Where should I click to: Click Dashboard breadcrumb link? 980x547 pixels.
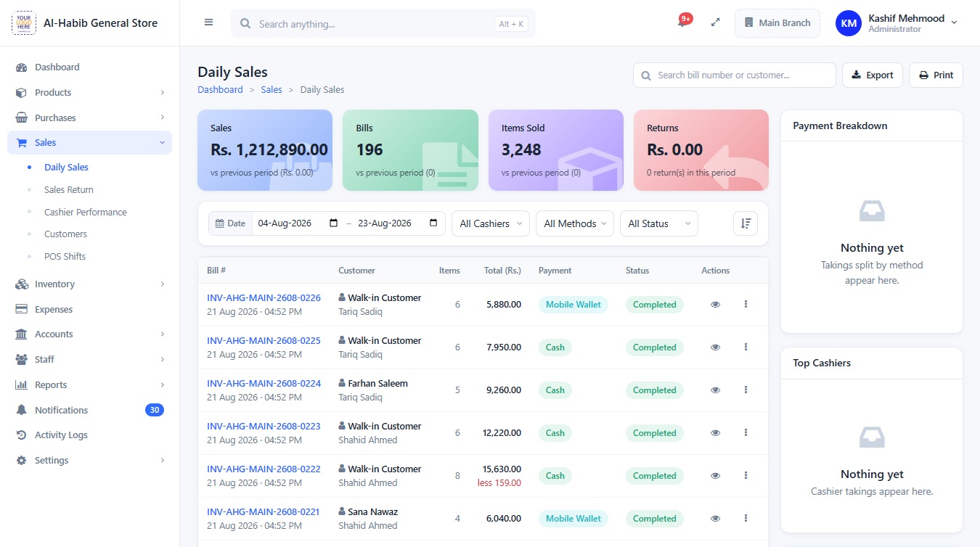[x=220, y=90]
